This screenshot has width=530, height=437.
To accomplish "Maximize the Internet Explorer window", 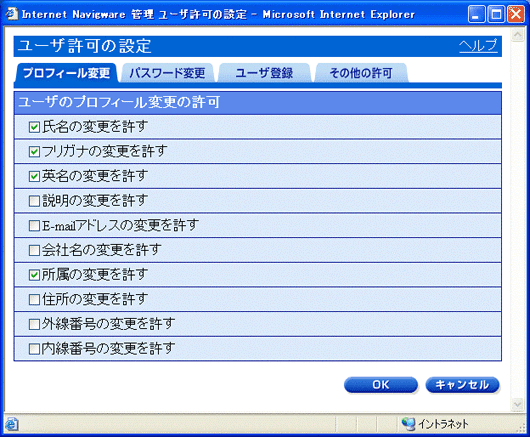I will (x=496, y=15).
